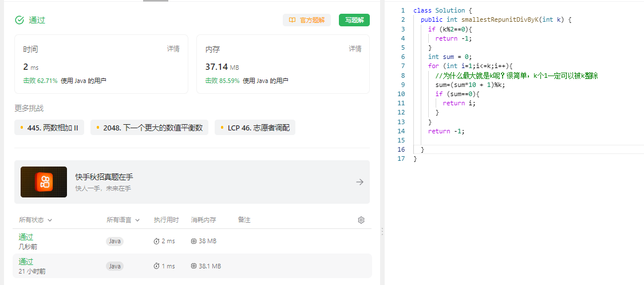Expand the 所有状态 filter dropdown
Screen dimensions: 644x285
(35, 220)
